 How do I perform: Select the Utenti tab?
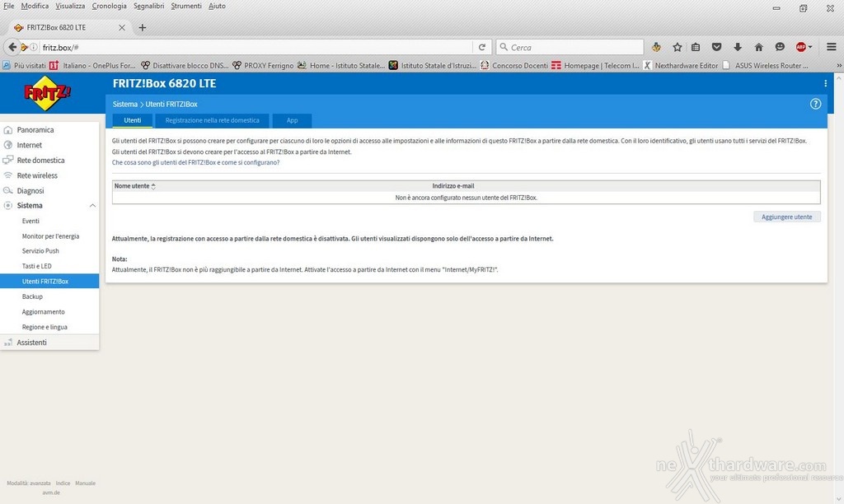(133, 120)
